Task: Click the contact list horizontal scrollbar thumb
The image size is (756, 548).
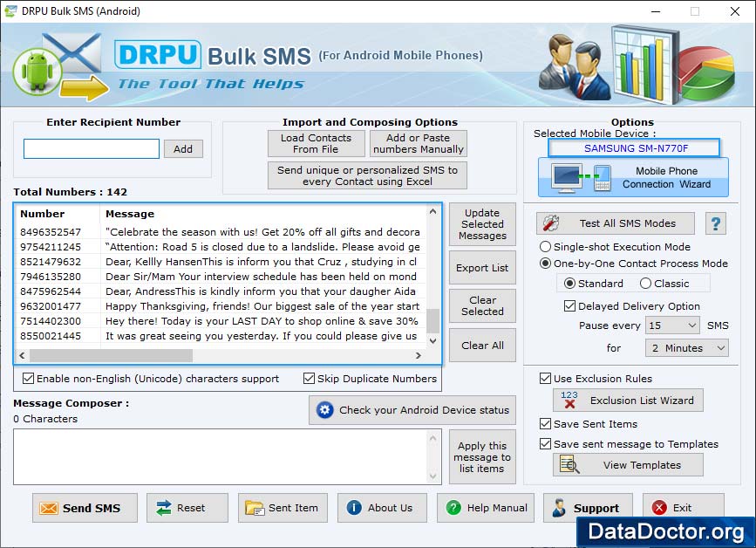Action: [x=111, y=355]
